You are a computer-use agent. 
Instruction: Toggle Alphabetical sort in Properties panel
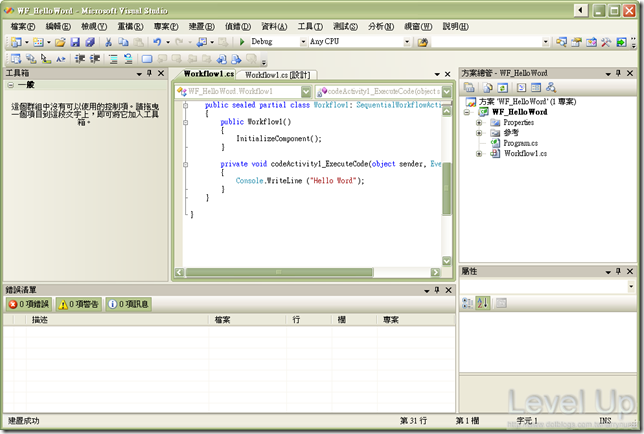483,303
